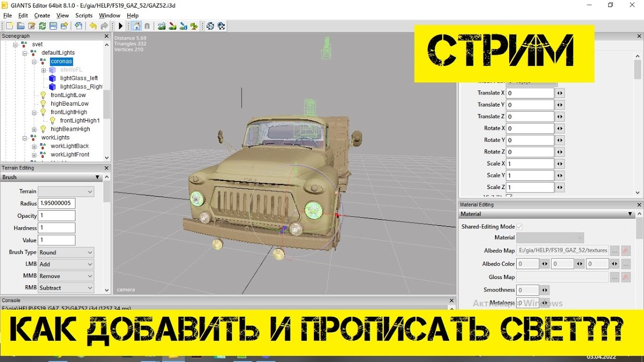Click the Scale Z value slider arrows
Image resolution: width=644 pixels, height=362 pixels.
click(560, 188)
